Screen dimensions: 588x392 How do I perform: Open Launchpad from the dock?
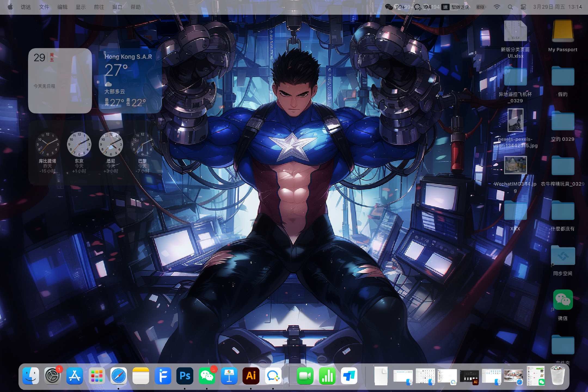97,376
